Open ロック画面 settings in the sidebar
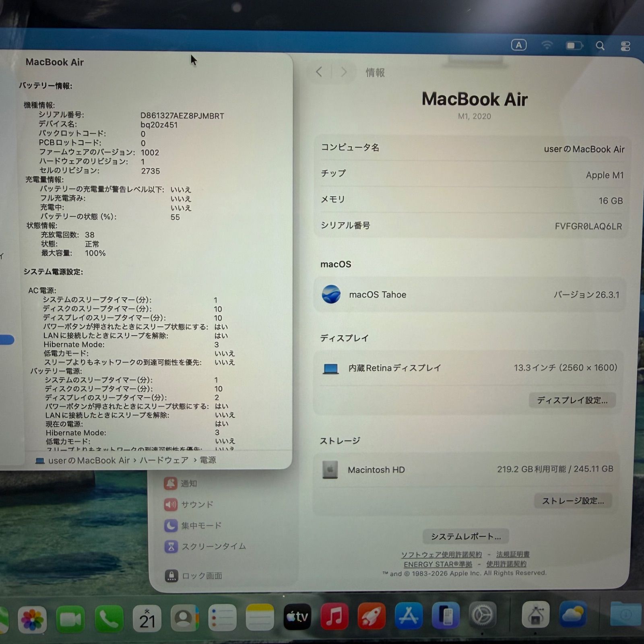Image resolution: width=644 pixels, height=644 pixels. (194, 576)
